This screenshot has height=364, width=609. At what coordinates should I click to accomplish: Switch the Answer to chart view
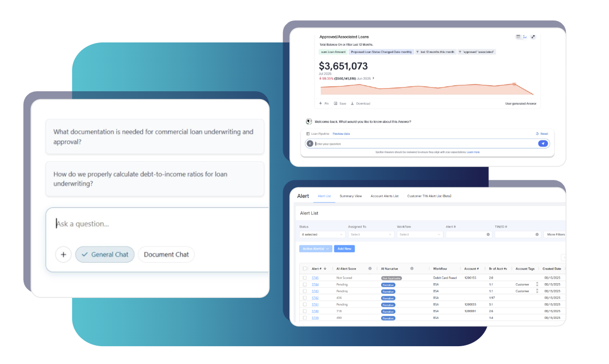click(x=524, y=37)
